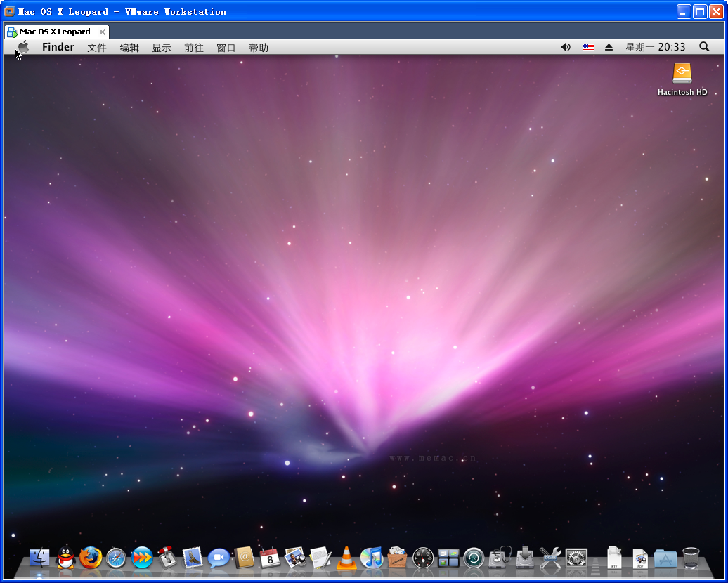Click the VMware Workstation title bar icon
728x583 pixels.
pos(9,11)
